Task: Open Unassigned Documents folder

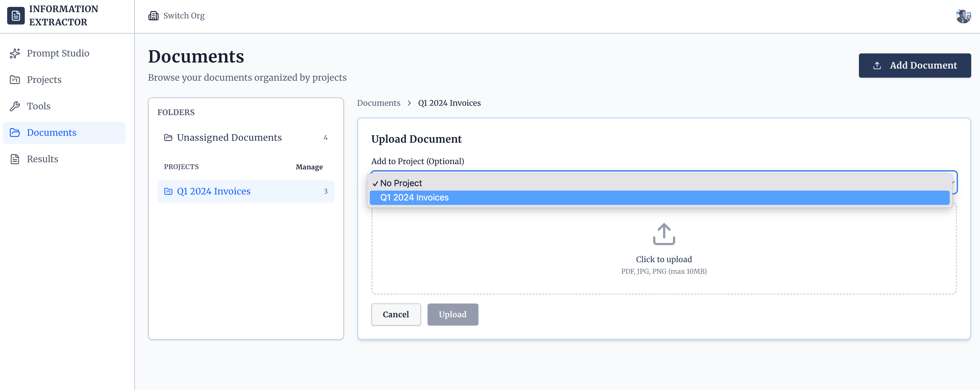Action: tap(229, 137)
